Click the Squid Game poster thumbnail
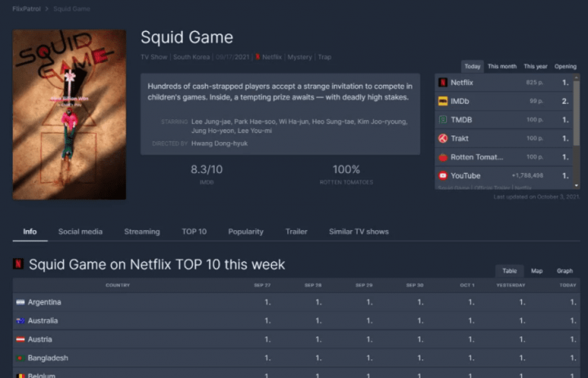Screen dimensions: 588x378 point(69,115)
